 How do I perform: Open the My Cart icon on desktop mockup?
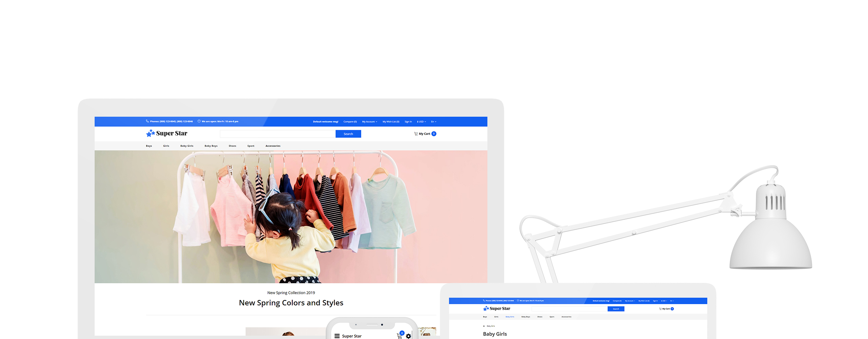[x=416, y=134]
